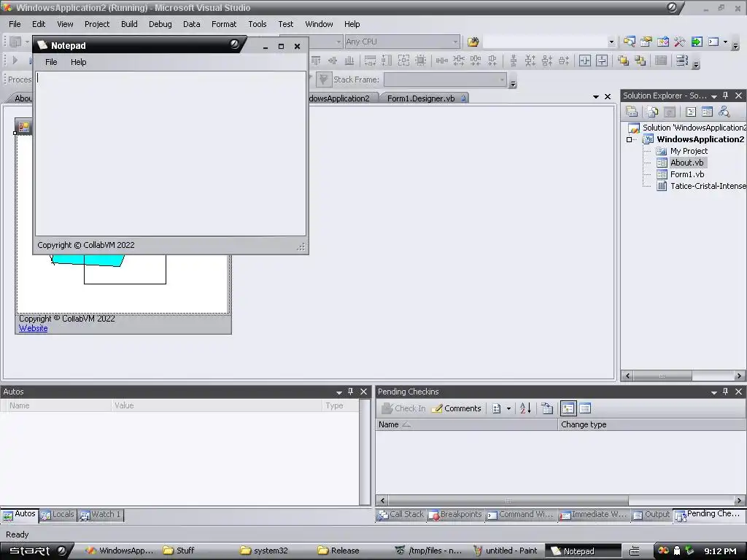The image size is (747, 560).
Task: Click Change type column header in Pending Checkins
Action: pos(651,424)
